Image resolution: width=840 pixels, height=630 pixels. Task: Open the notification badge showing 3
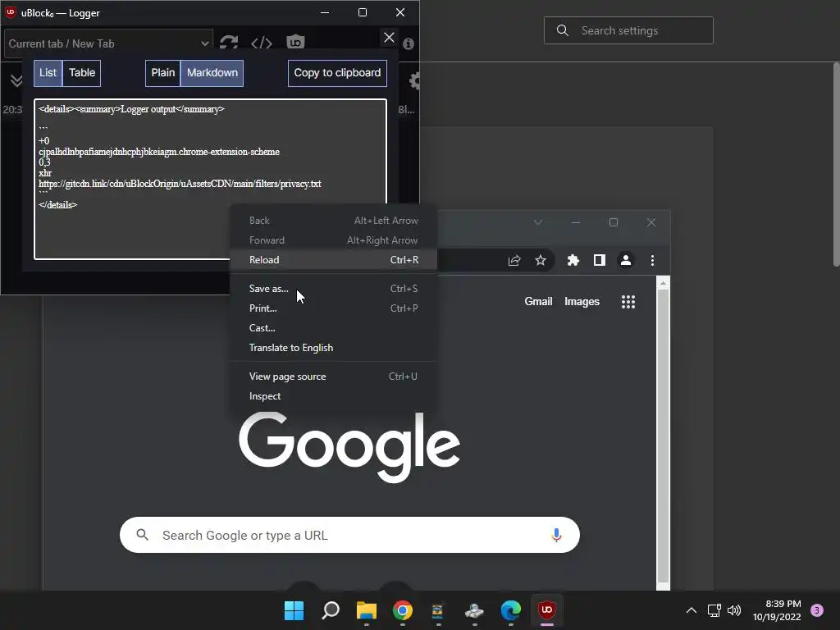(x=817, y=610)
